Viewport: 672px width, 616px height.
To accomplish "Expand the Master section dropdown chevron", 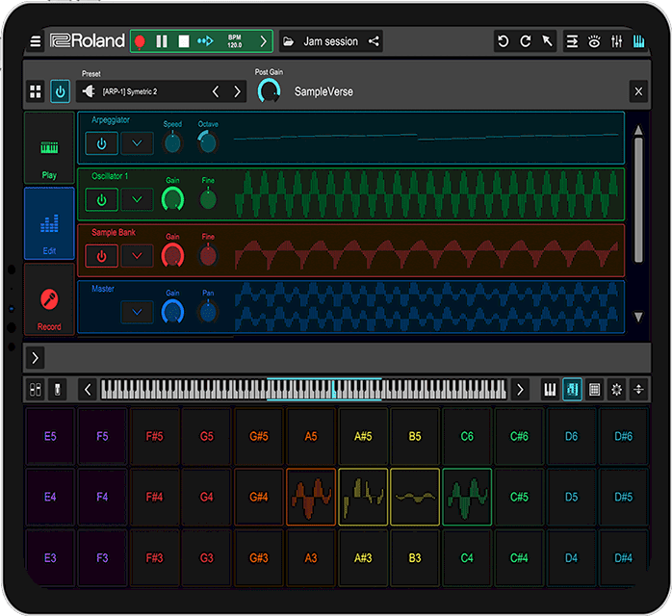I will click(x=137, y=311).
